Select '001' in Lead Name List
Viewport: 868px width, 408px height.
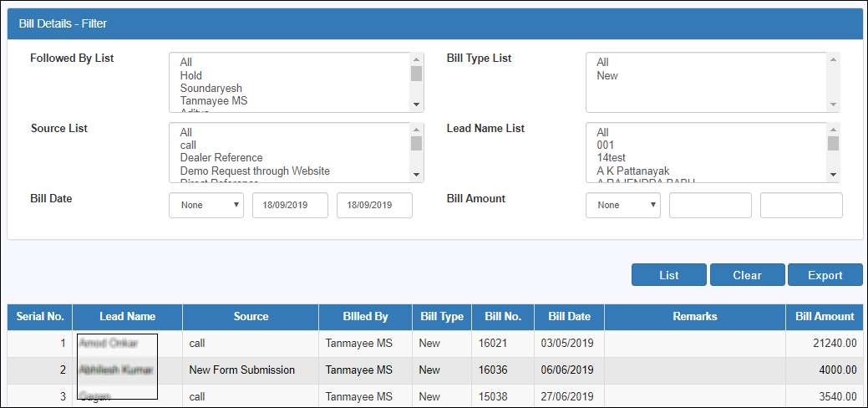coord(605,145)
